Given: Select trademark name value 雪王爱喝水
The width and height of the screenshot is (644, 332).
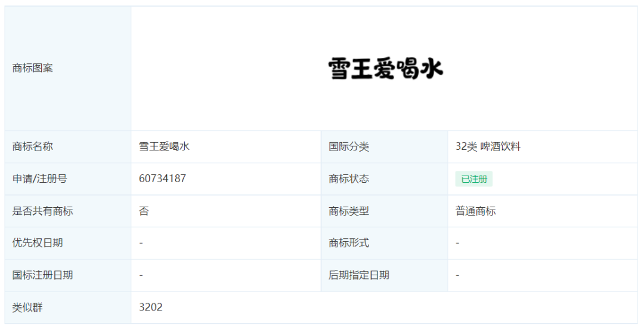Looking at the screenshot, I should click(164, 146).
